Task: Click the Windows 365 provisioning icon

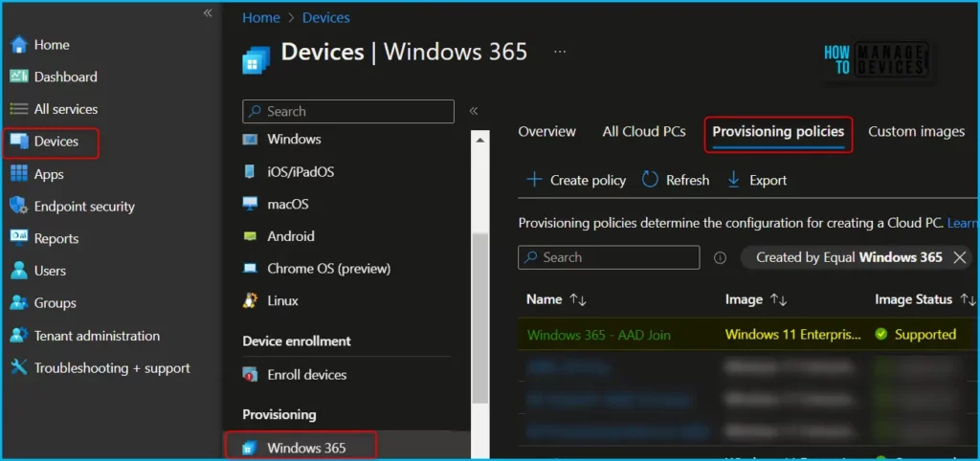Action: [x=250, y=448]
